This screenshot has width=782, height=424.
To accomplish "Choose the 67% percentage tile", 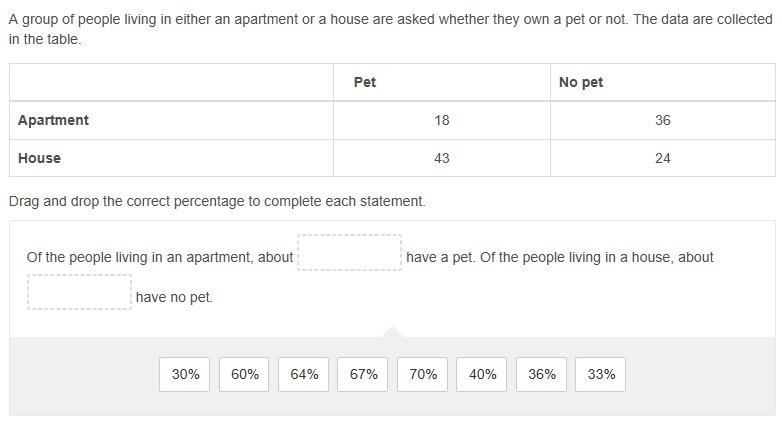I will tap(363, 374).
